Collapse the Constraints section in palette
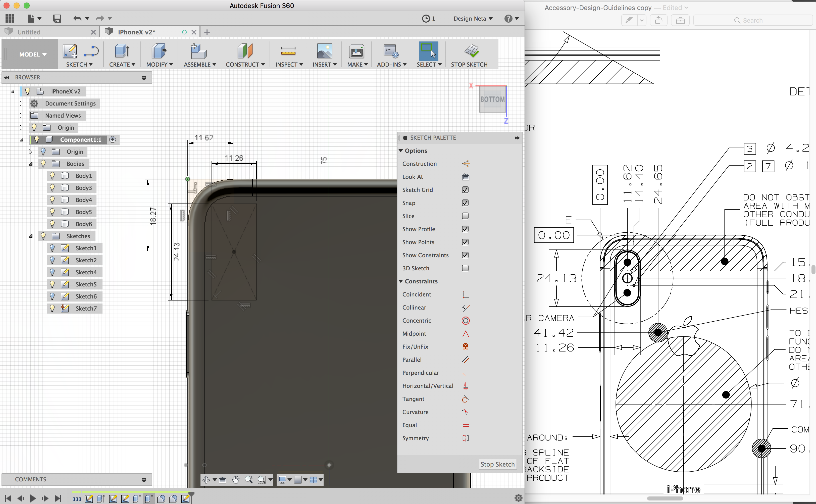 pyautogui.click(x=401, y=281)
